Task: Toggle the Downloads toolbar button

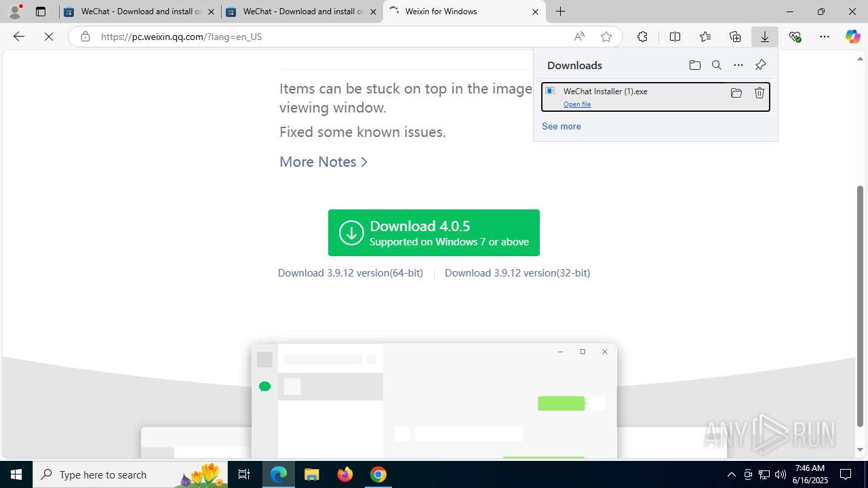Action: 765,37
